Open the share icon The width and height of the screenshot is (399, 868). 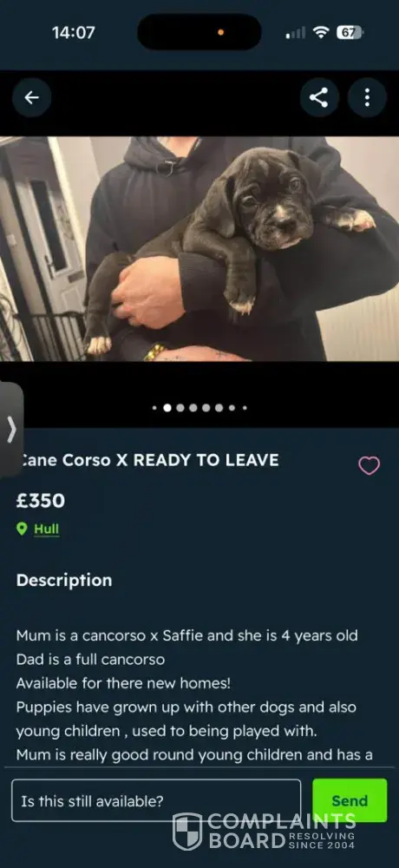318,98
